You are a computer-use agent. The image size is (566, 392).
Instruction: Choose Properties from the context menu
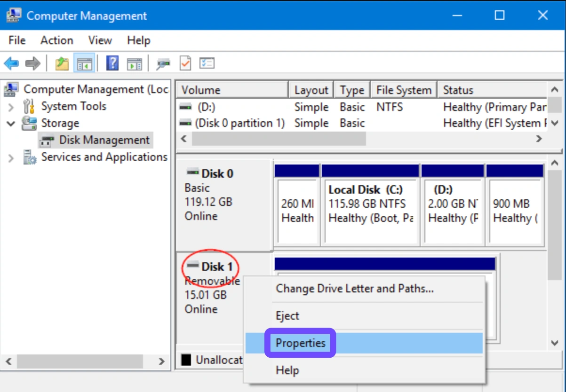[300, 343]
